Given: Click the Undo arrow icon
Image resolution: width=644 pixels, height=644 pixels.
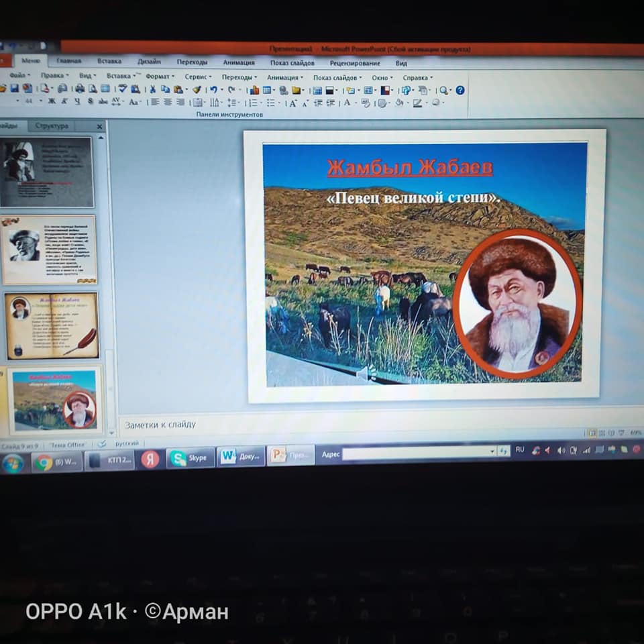Looking at the screenshot, I should point(213,89).
